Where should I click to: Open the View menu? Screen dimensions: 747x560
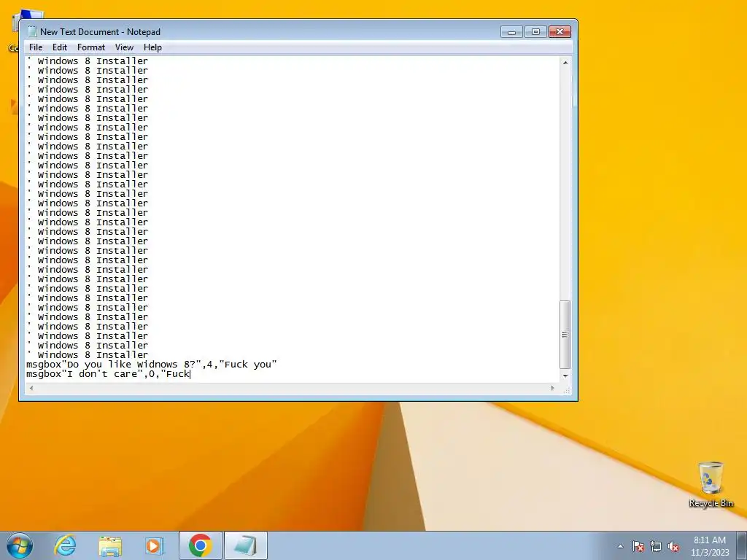(x=124, y=47)
